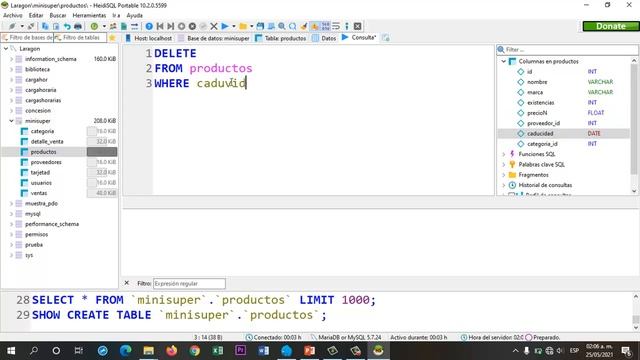Screen dimensions: 640x360
Task: Collapse the minisuper database
Action: tap(11, 121)
